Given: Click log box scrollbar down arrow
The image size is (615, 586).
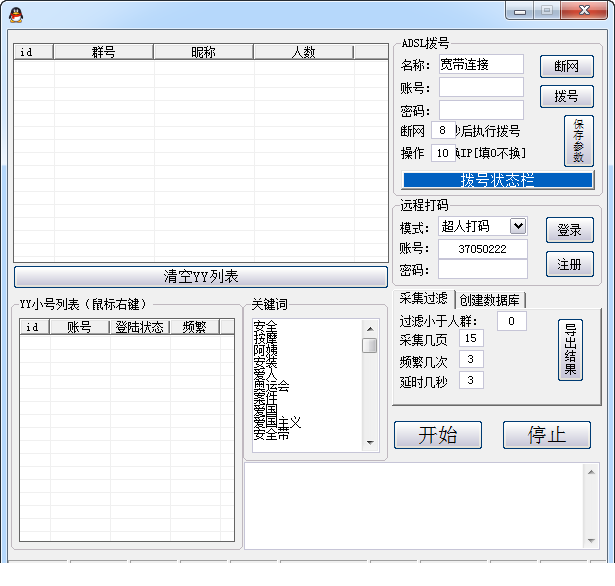Looking at the screenshot, I should (x=591, y=541).
